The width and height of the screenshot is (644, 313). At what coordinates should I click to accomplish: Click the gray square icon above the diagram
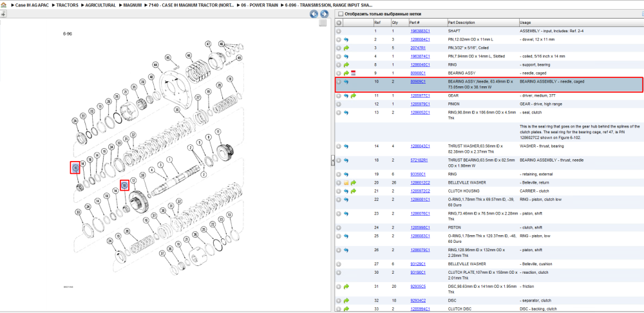coord(323,23)
